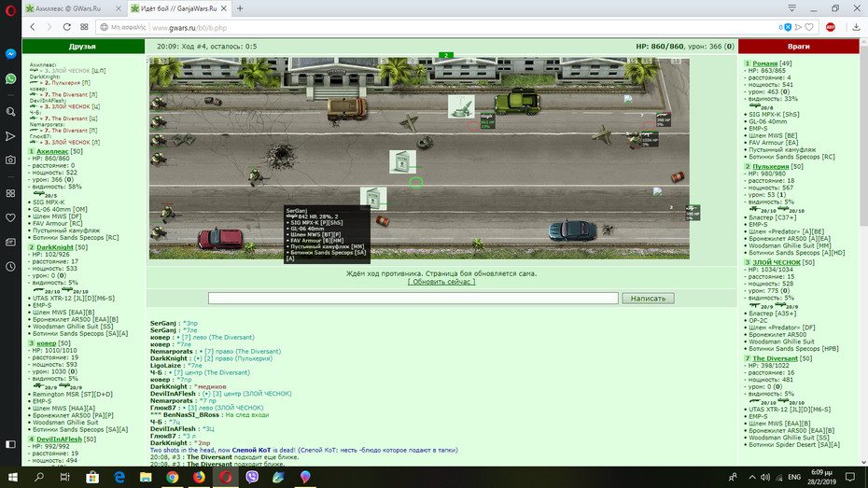
Task: Click the soldier near the crater
Action: coord(255,176)
